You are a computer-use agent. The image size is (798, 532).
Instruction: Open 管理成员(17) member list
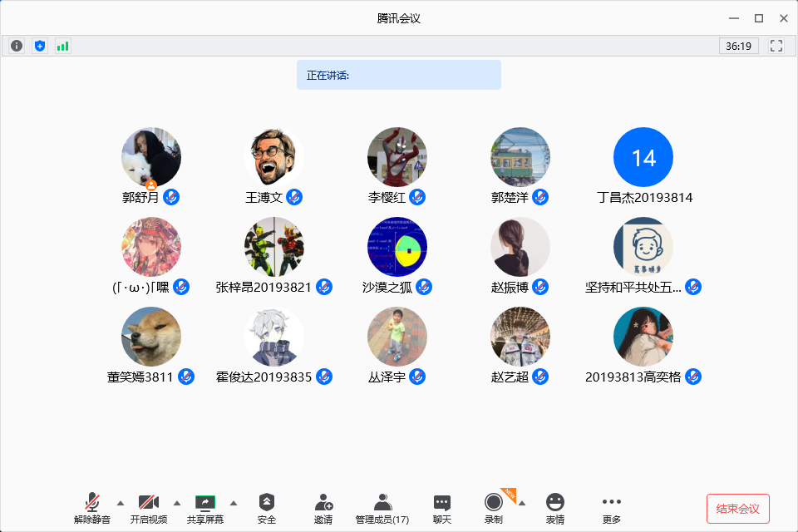point(382,508)
